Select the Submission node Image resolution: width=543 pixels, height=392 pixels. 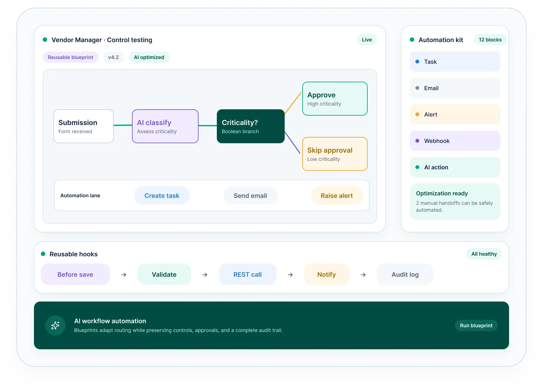(84, 126)
